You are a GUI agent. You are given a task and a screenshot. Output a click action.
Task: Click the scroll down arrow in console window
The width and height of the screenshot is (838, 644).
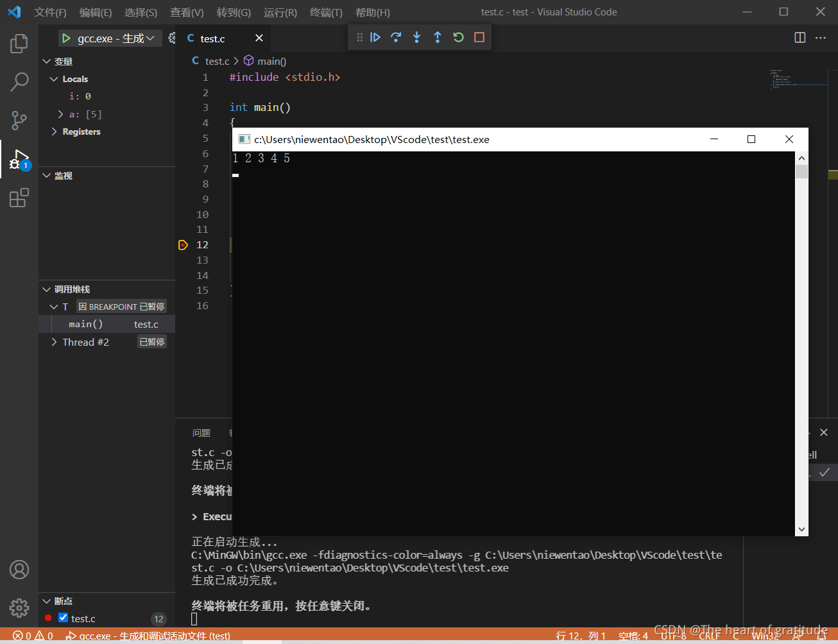tap(801, 529)
